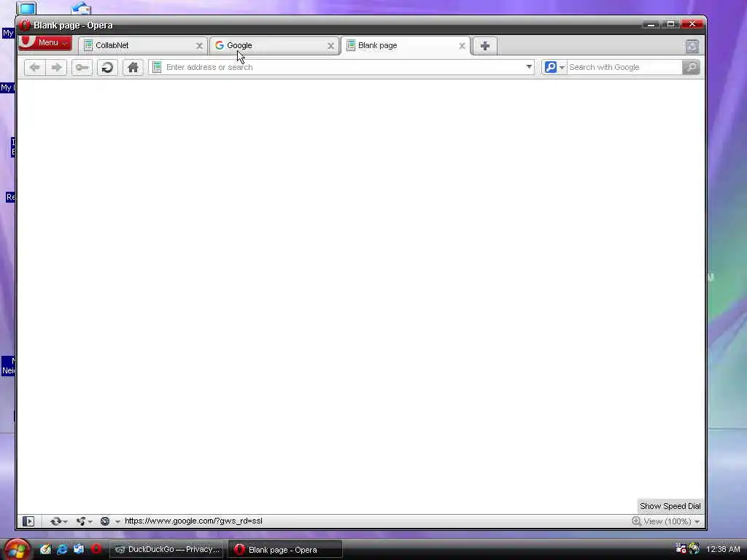Open the View (100%) zoom dropdown

click(671, 521)
